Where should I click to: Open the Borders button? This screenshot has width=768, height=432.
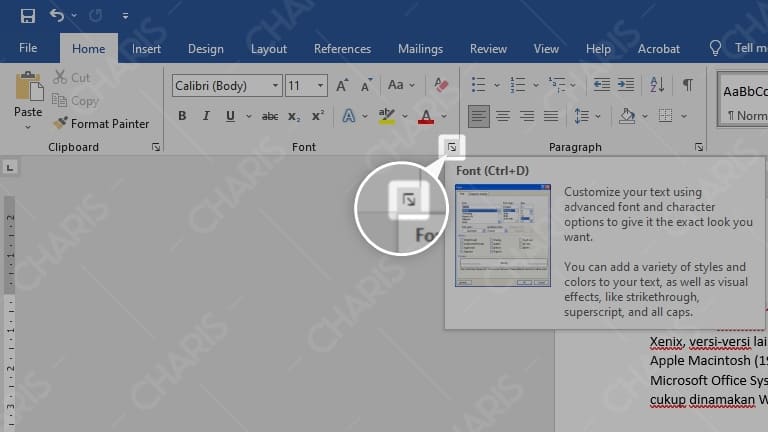[665, 116]
